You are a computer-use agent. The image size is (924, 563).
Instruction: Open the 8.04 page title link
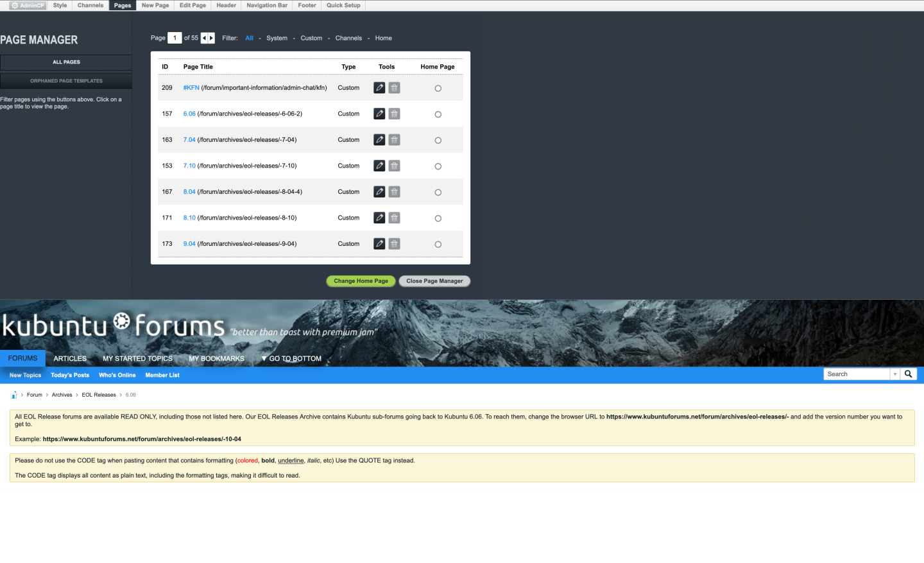point(189,191)
